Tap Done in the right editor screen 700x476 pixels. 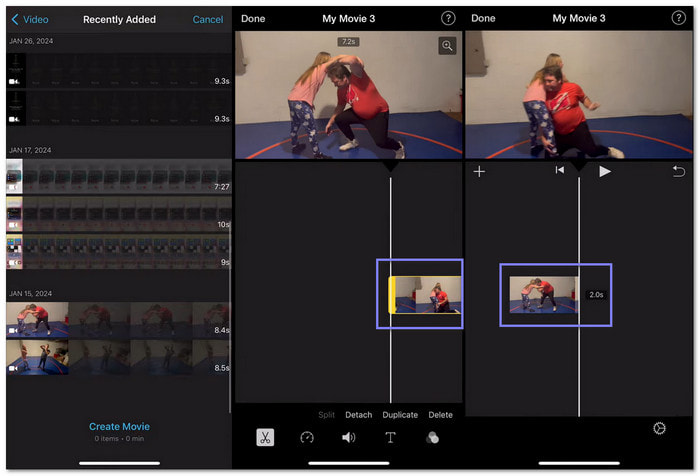[x=483, y=18]
